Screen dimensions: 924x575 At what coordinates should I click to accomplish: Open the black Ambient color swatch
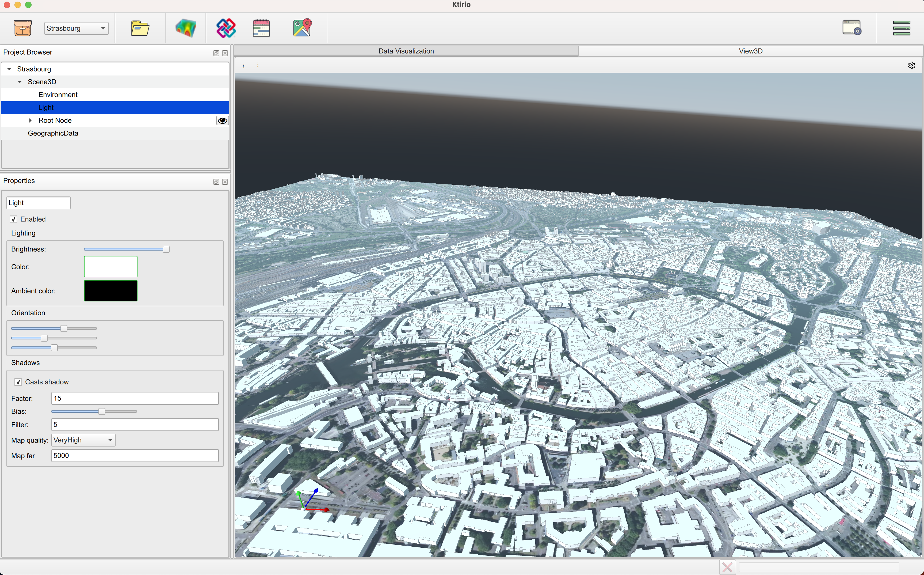point(110,291)
